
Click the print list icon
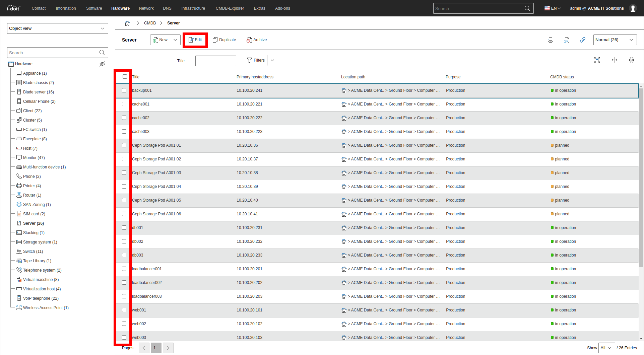[551, 40]
